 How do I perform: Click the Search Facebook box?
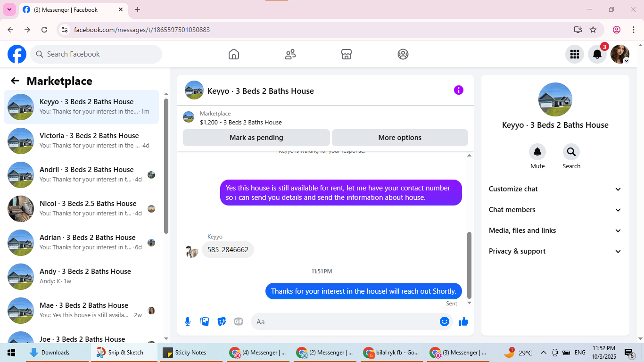pyautogui.click(x=96, y=54)
